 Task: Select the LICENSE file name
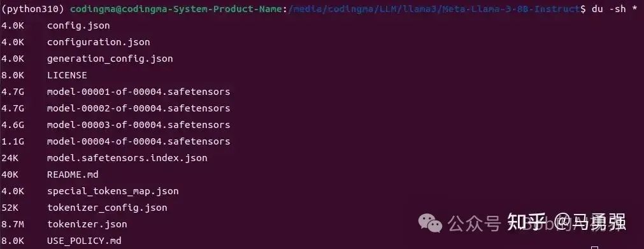click(67, 76)
